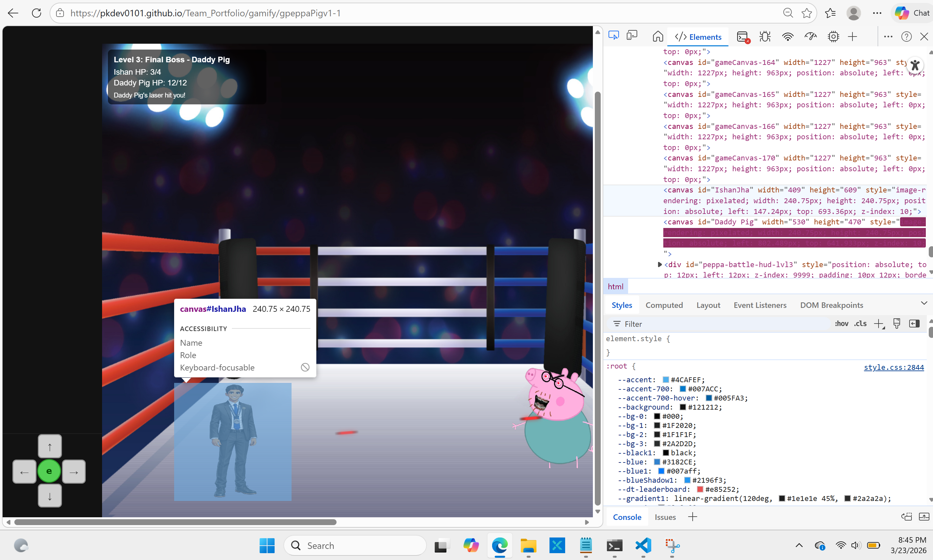
Task: Open the DevTools Welcome home tool
Action: point(657,36)
